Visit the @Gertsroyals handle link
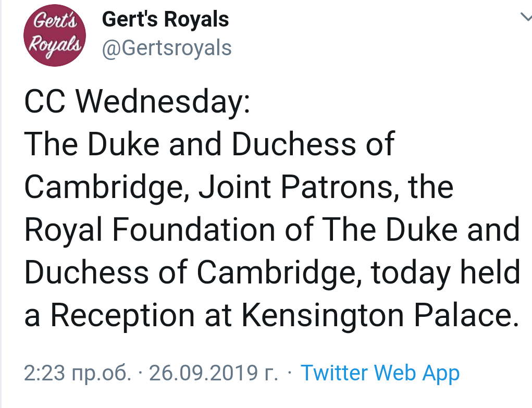532x408 pixels. tap(167, 48)
